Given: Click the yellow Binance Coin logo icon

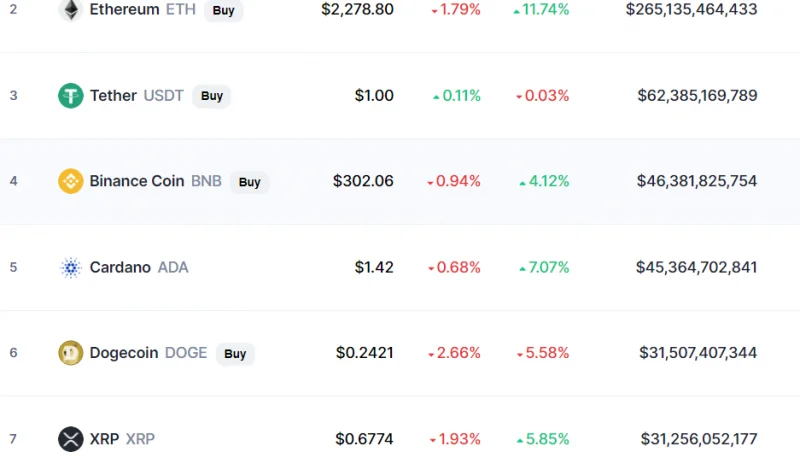Looking at the screenshot, I should (71, 181).
